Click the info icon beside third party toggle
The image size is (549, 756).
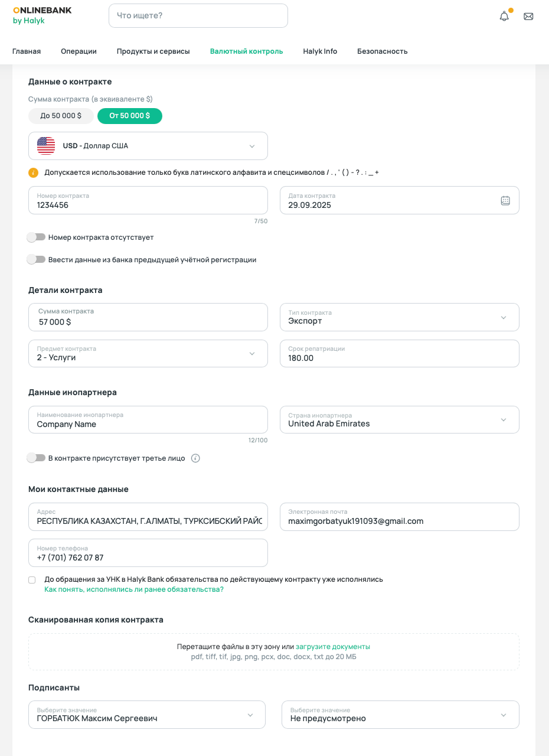195,458
